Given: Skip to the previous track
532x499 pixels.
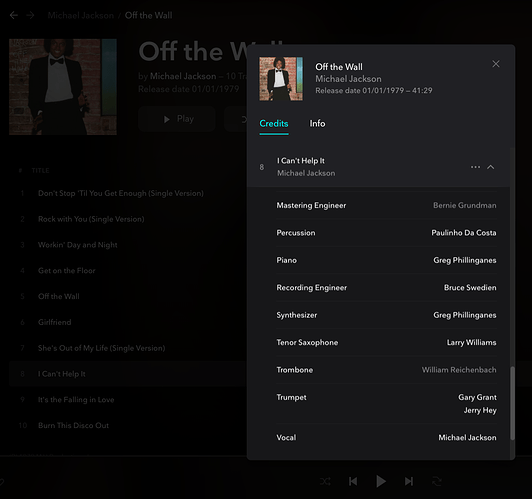Looking at the screenshot, I should [353, 481].
